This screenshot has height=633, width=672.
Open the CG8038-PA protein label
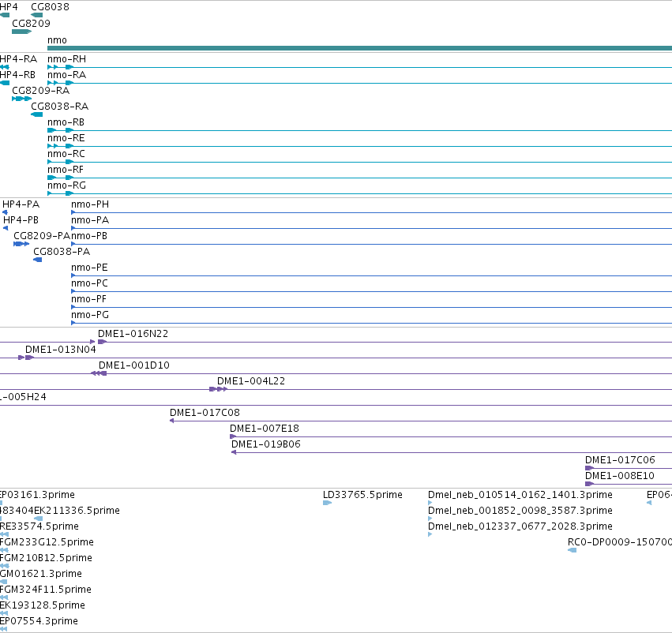point(62,252)
